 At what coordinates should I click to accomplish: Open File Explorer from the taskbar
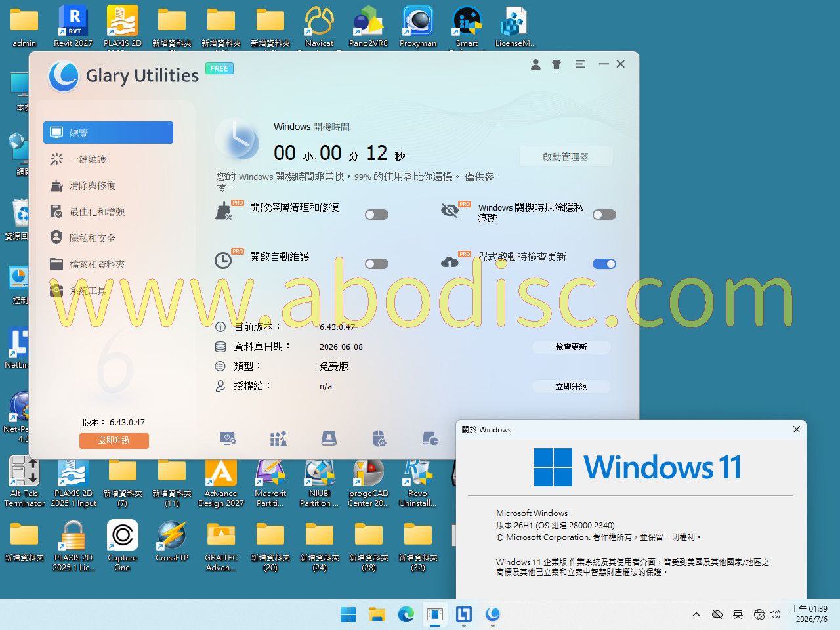point(377,614)
